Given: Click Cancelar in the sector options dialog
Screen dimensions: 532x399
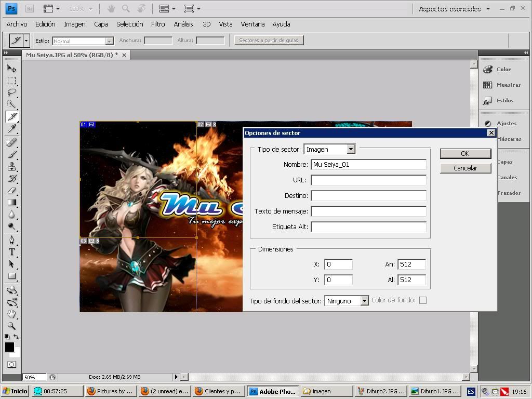Looking at the screenshot, I should point(465,168).
